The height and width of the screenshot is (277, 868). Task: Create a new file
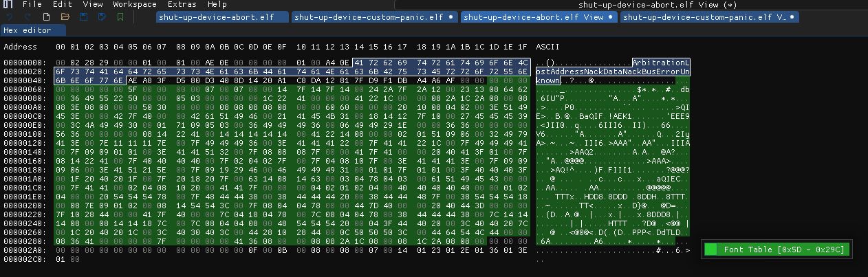(x=46, y=16)
